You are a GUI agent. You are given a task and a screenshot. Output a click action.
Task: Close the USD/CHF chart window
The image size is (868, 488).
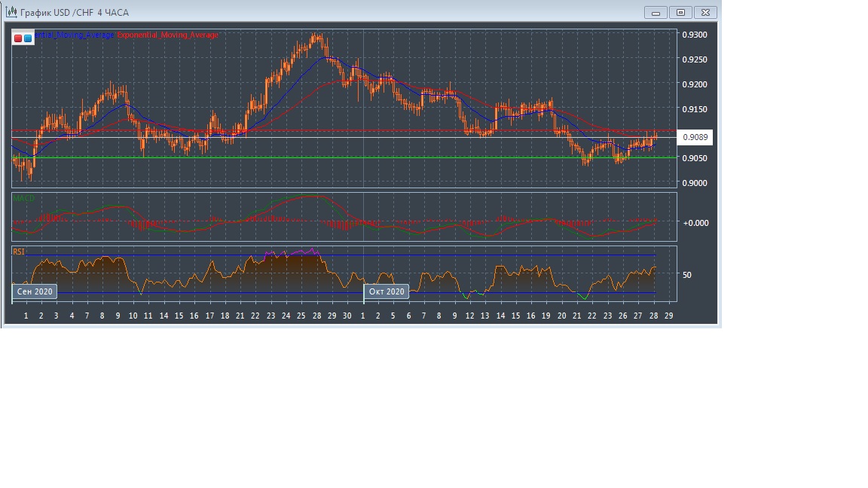click(705, 13)
